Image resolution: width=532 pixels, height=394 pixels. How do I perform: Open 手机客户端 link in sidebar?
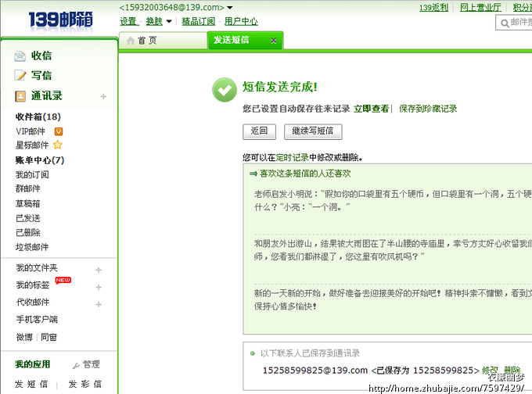point(37,320)
